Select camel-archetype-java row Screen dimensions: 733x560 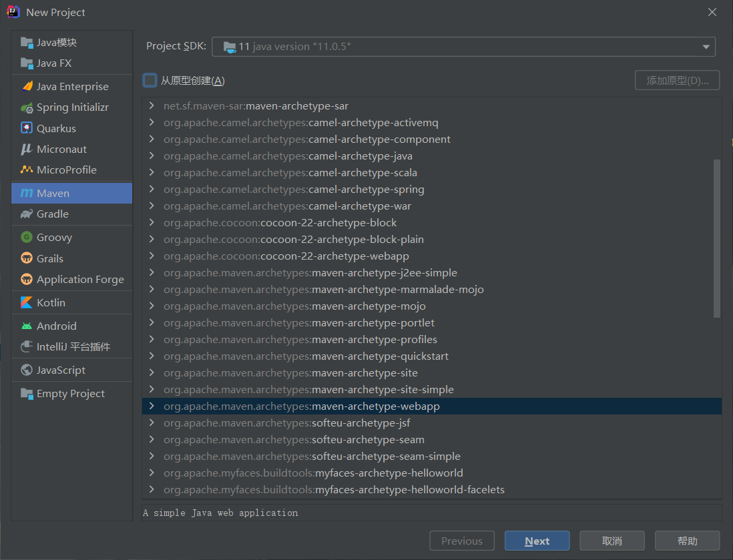point(431,156)
